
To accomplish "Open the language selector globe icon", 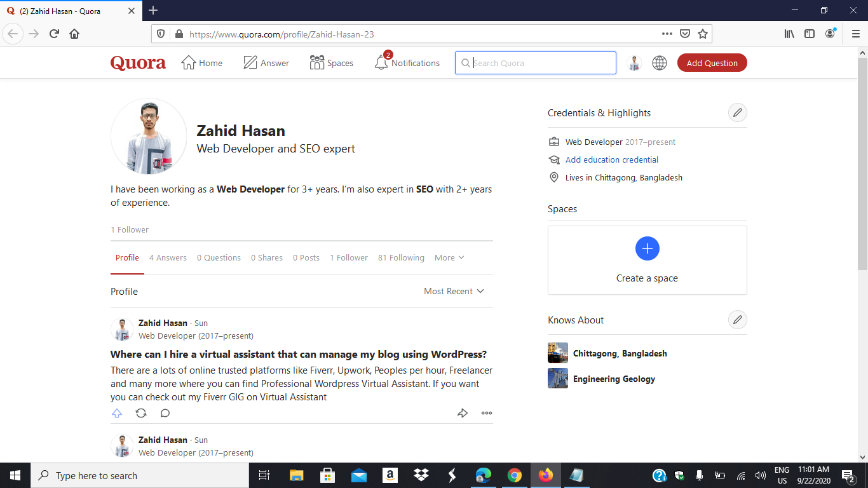I will tap(660, 62).
